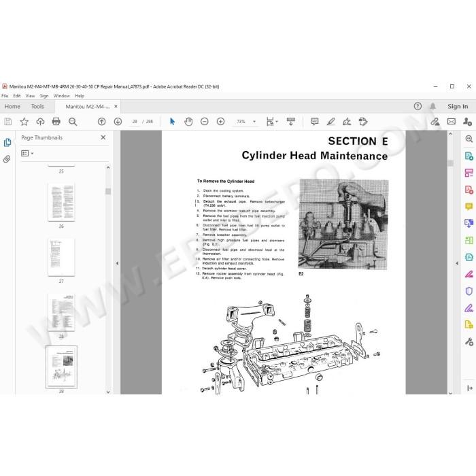Share a link to the file
Screen dimensions: 476x476
coord(435,122)
